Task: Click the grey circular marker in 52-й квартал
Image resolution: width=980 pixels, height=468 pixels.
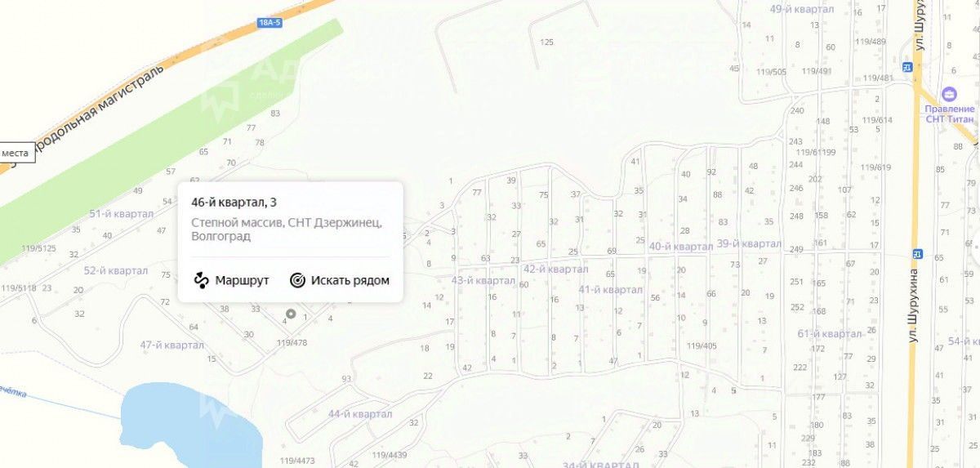Action: click(x=80, y=314)
